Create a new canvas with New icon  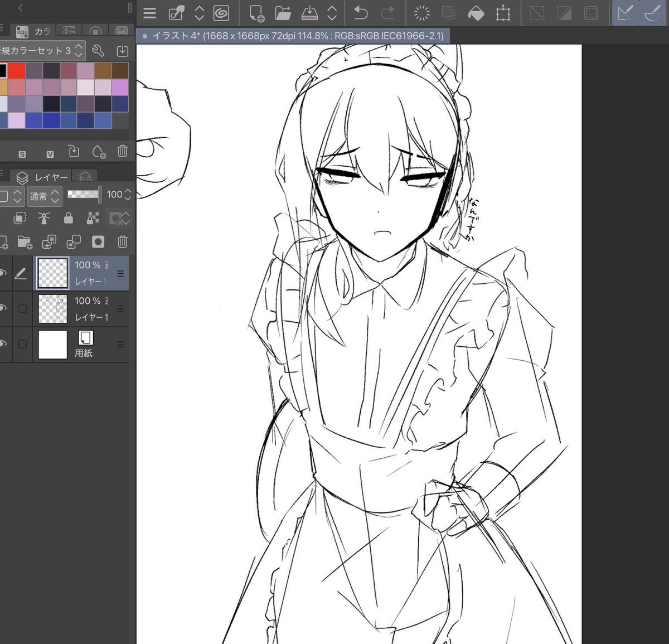point(257,13)
